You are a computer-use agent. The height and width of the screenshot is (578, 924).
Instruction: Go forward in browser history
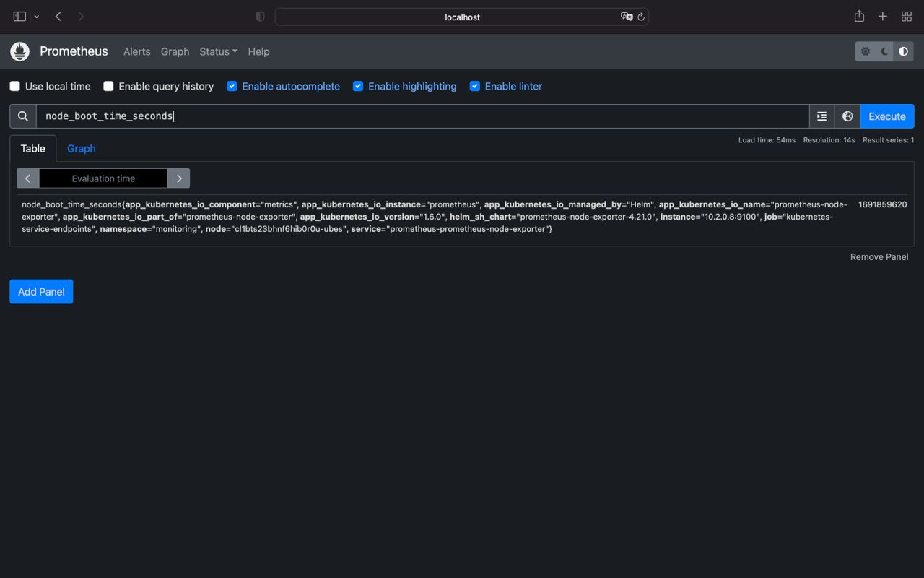tap(81, 16)
